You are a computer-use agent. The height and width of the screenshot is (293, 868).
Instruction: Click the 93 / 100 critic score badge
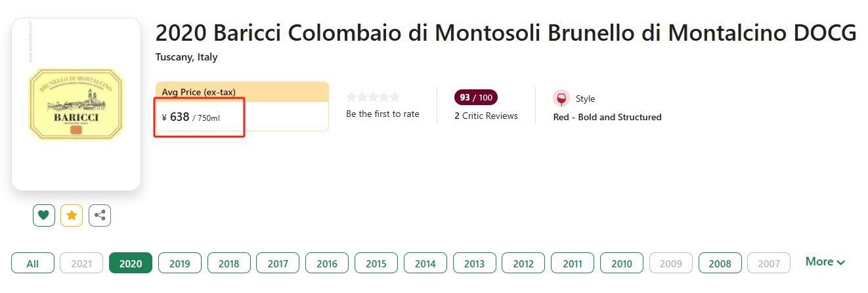point(475,98)
